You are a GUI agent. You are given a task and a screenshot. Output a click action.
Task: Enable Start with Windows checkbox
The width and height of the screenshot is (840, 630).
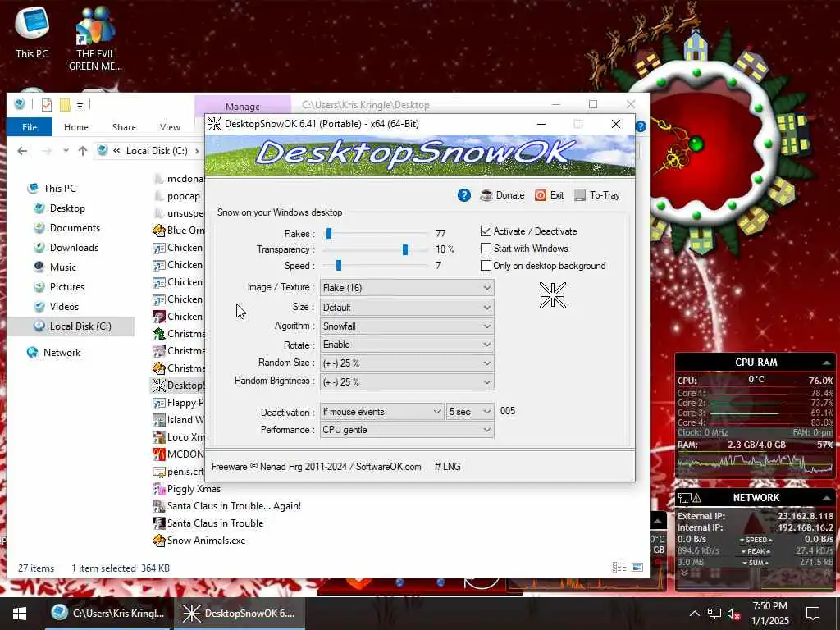tap(486, 249)
